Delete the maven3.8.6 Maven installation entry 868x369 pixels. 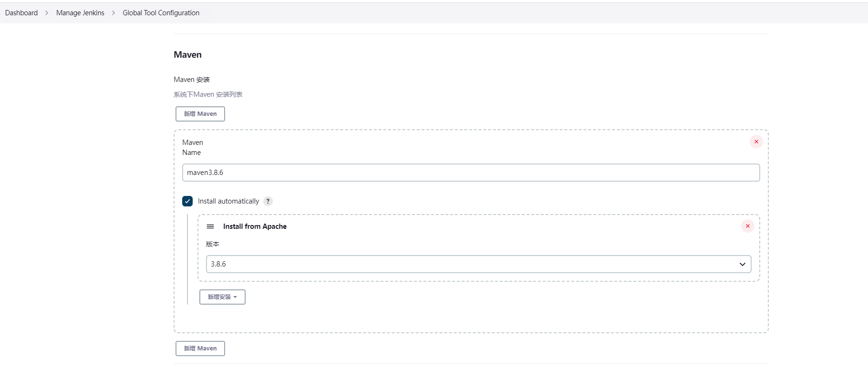click(x=756, y=142)
